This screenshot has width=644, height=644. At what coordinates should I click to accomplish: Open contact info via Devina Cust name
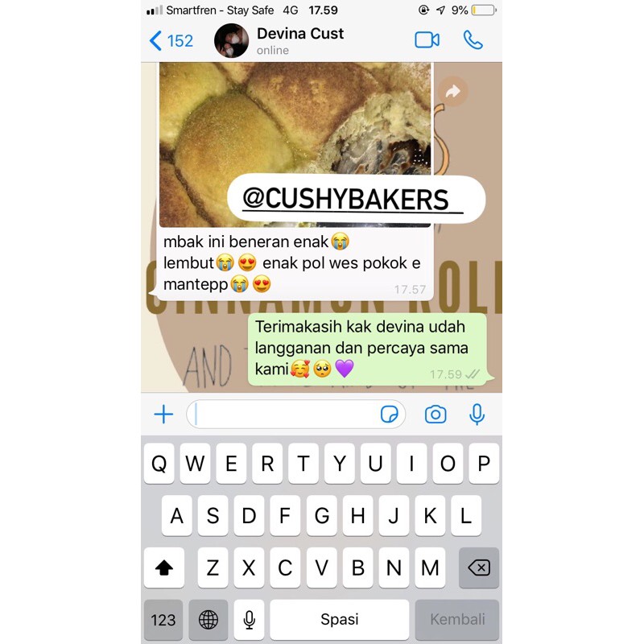(300, 34)
